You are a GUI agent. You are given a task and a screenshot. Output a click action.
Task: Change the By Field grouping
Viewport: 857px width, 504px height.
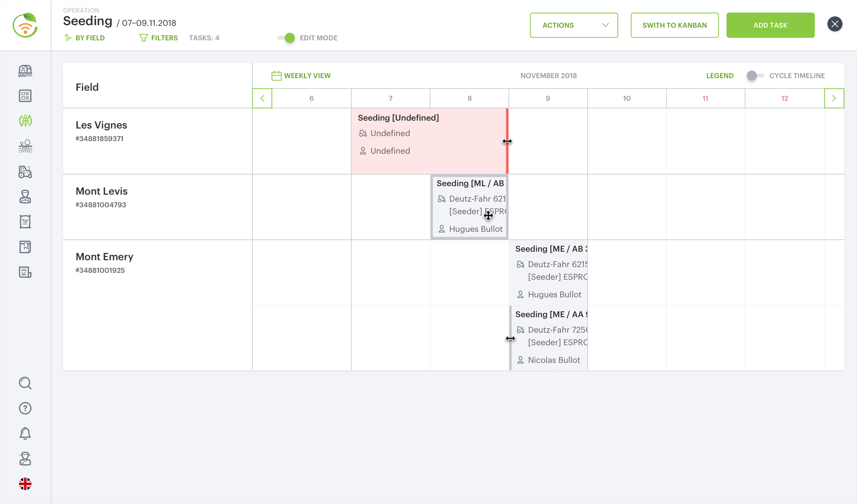tap(84, 38)
